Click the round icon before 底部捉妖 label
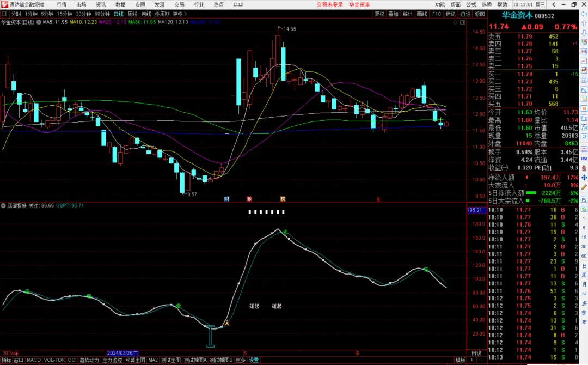Image resolution: width=588 pixels, height=365 pixels. click(x=3, y=205)
